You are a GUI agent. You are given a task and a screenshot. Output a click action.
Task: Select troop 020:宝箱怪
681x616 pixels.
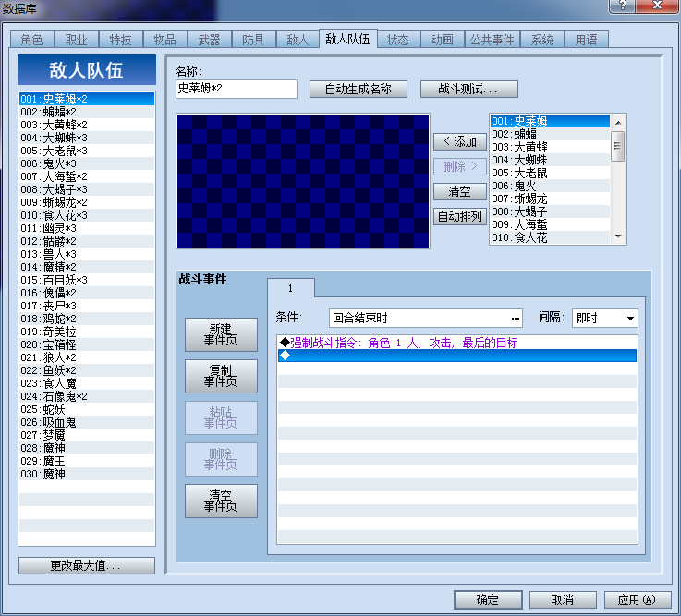point(87,344)
